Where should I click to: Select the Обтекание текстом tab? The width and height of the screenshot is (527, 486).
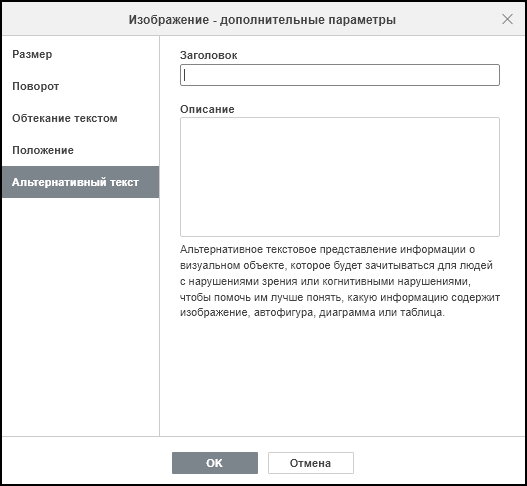click(80, 118)
